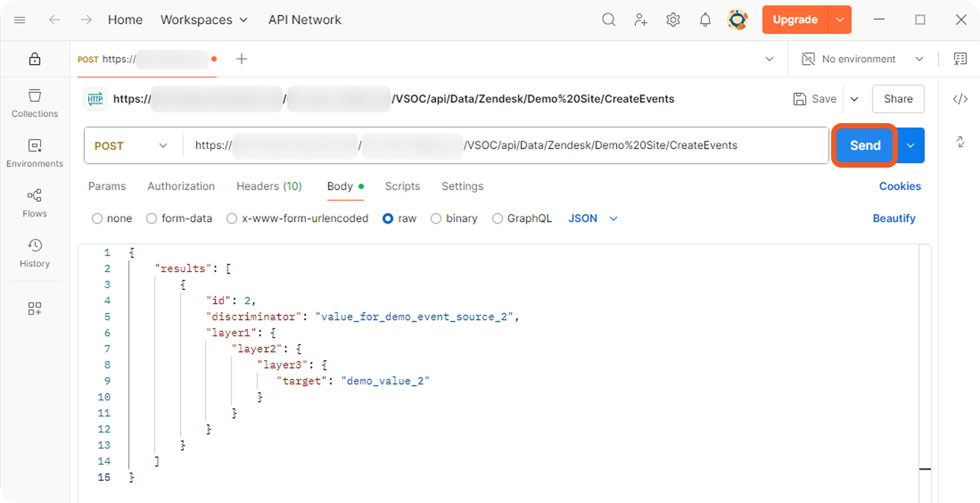Open the Flows sidebar icon
The image size is (980, 503).
35,202
